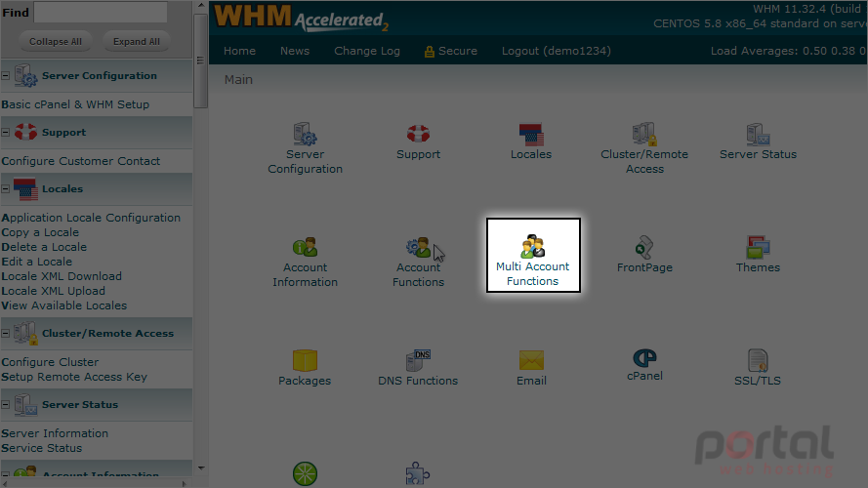Click Support sidebar lifebuoy icon
The height and width of the screenshot is (488, 868).
[25, 132]
